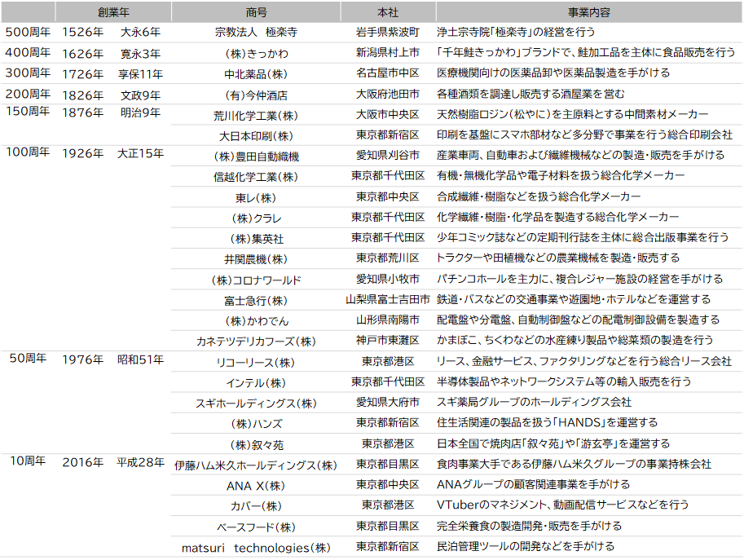Viewport: 744px width, 560px height.
Task: Click the 創業年 column header
Action: [113, 12]
